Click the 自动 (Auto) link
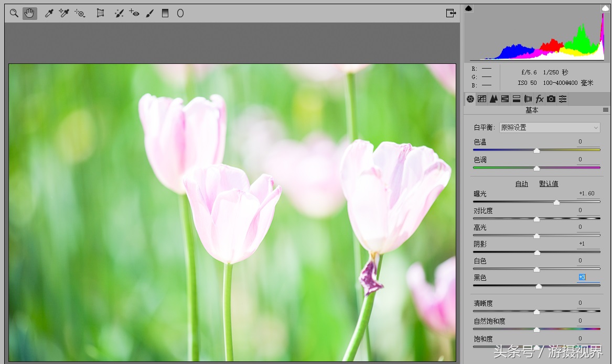 (521, 184)
